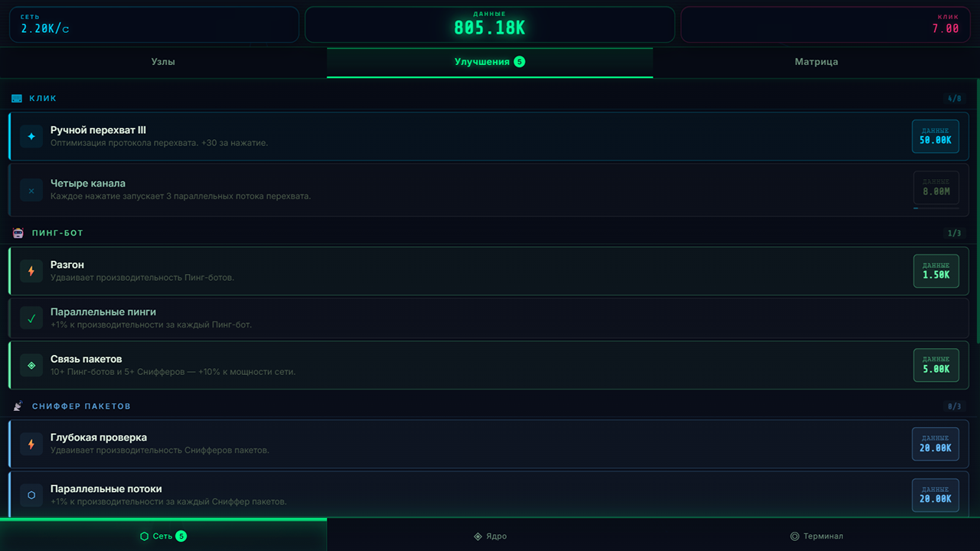Click the circle icon next to Параллельные потоки

click(x=31, y=495)
